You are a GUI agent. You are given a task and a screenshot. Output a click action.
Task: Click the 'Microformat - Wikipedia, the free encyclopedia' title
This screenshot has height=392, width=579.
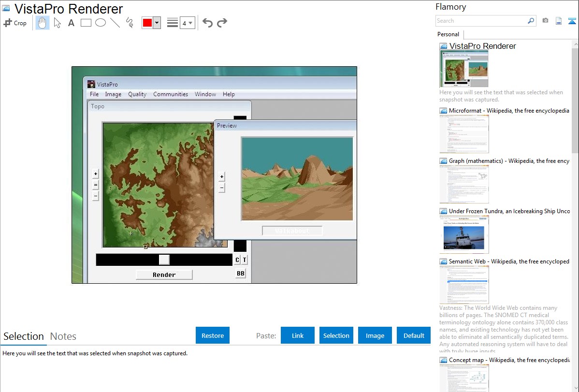pos(509,111)
